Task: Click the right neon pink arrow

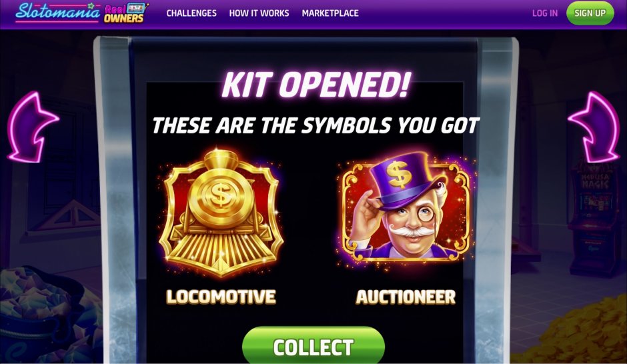Action: click(594, 127)
